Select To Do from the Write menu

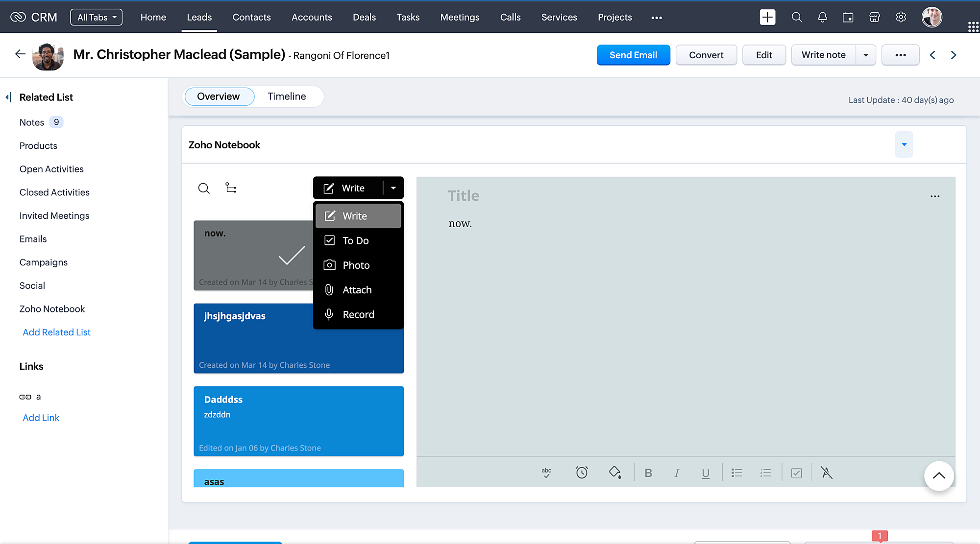(356, 240)
